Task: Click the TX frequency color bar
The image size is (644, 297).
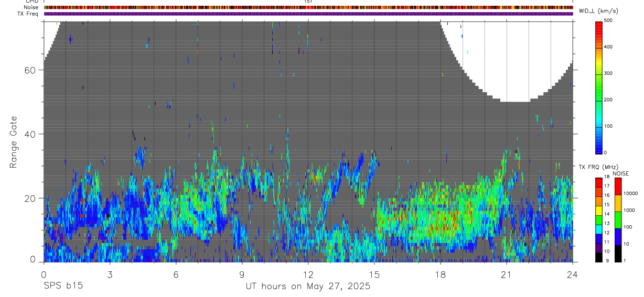Action: [599, 220]
